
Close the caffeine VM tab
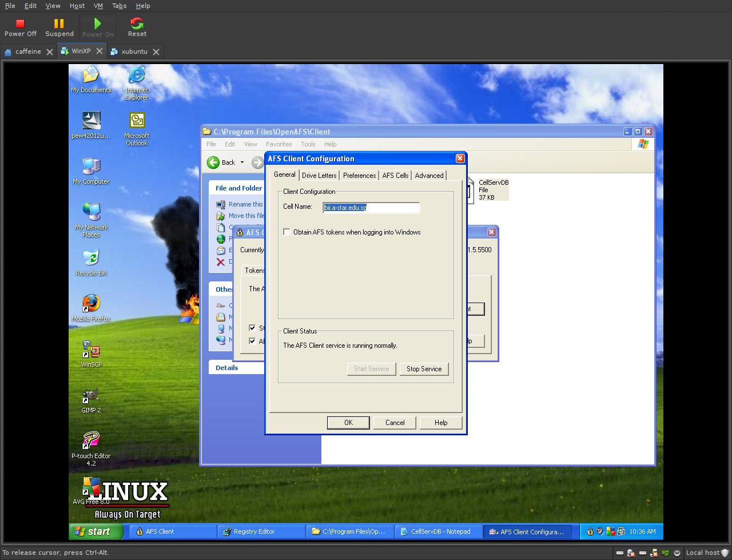[49, 51]
